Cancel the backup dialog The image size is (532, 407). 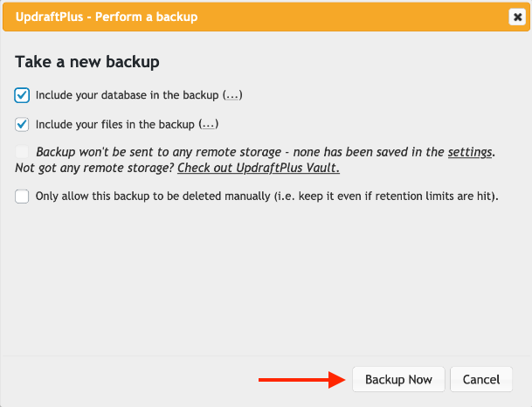tap(481, 379)
